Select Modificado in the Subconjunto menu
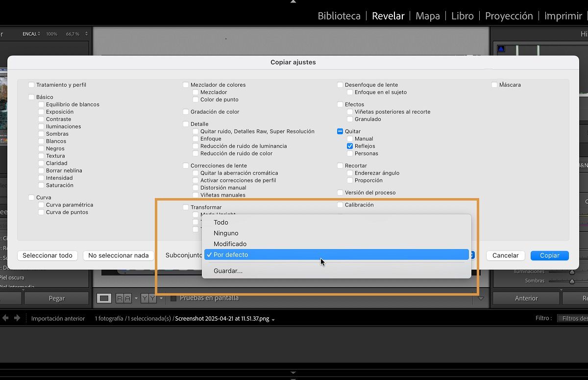Viewport: 588px width, 380px height. tap(230, 244)
